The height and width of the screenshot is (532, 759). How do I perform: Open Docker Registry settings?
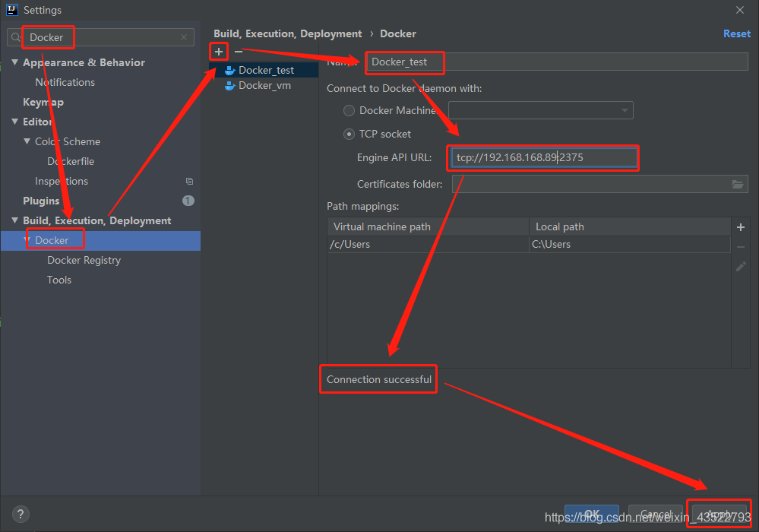click(x=84, y=260)
